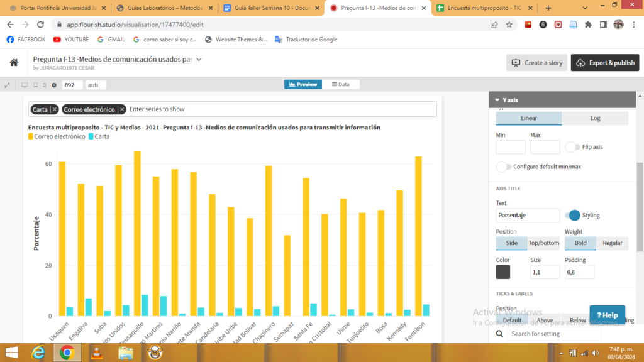Open the Chrome extensions puzzle icon
Screen dimensions: 644x362
[x=588, y=25]
